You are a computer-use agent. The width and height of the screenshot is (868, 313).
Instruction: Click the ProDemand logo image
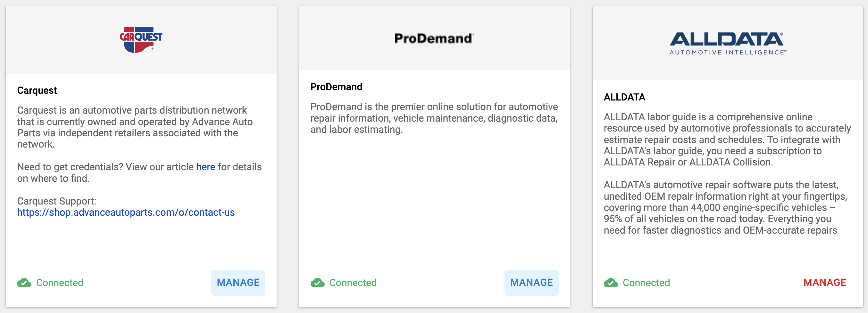(x=434, y=38)
